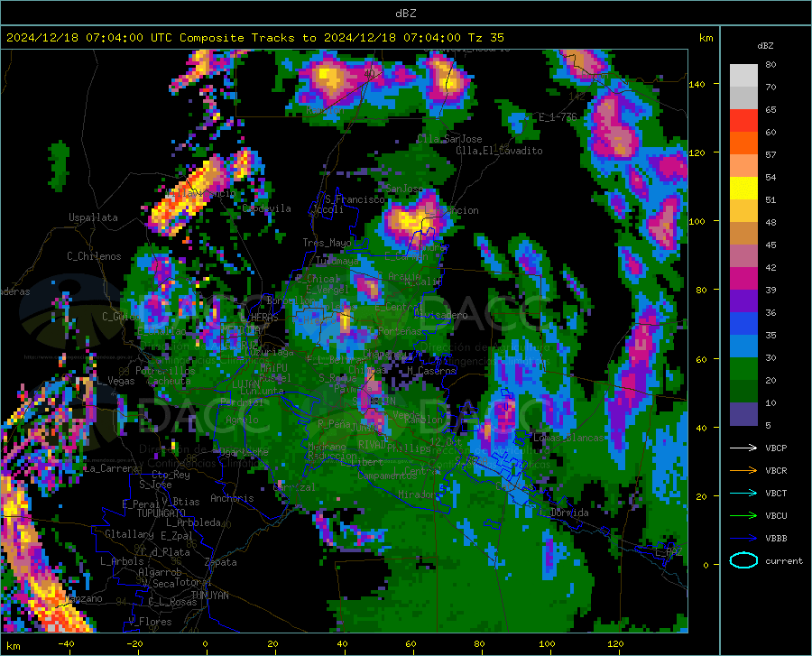Click the Potrerillos label
The image size is (812, 656).
click(x=165, y=371)
